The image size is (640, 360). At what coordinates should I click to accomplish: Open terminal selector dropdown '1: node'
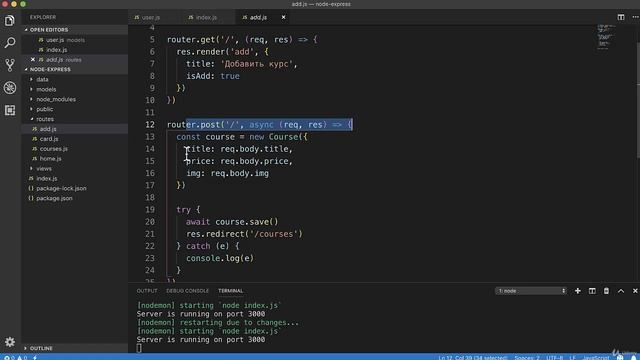(x=531, y=291)
